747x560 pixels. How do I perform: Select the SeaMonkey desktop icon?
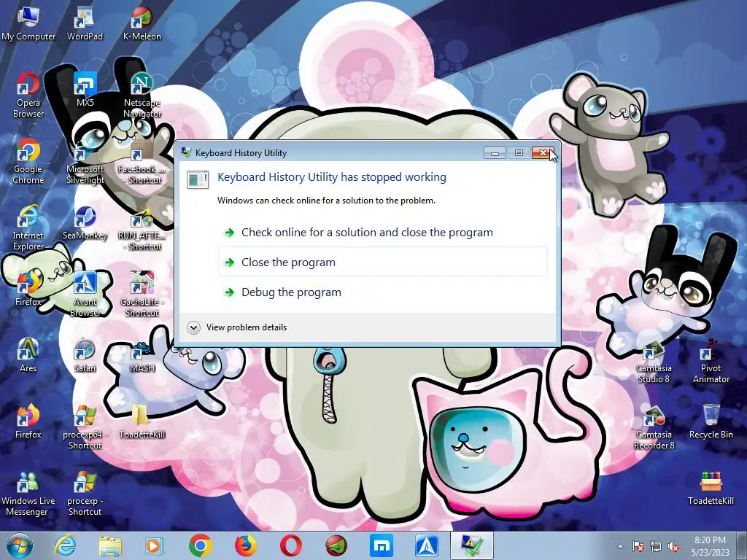coord(85,223)
